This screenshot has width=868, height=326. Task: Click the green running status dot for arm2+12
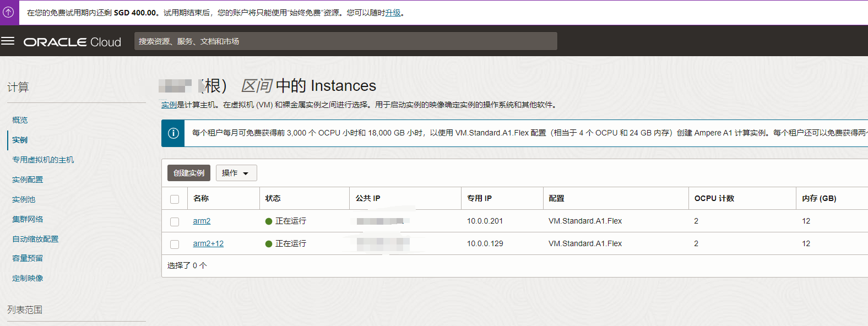click(x=269, y=244)
